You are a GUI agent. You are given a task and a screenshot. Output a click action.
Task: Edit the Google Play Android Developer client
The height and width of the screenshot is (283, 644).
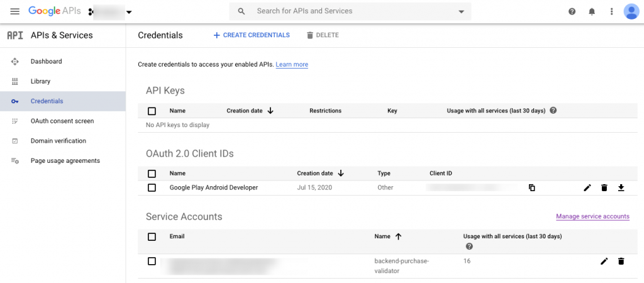[587, 187]
